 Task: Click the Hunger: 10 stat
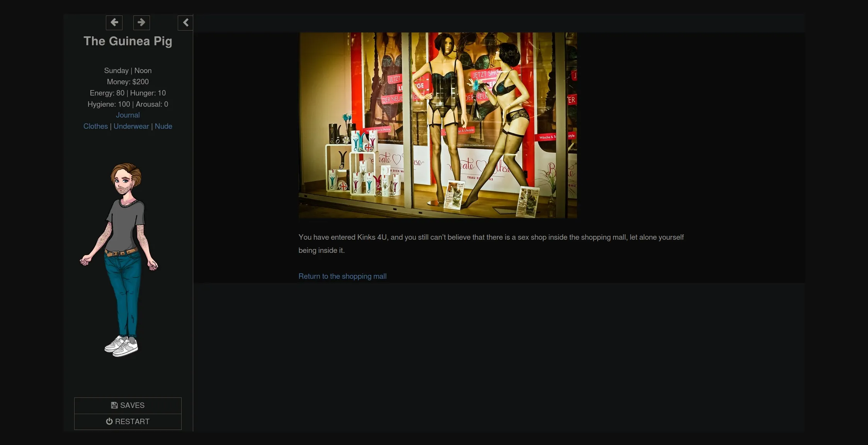click(x=148, y=93)
